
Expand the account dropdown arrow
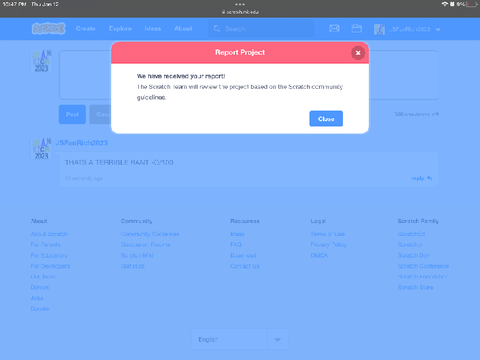point(438,29)
